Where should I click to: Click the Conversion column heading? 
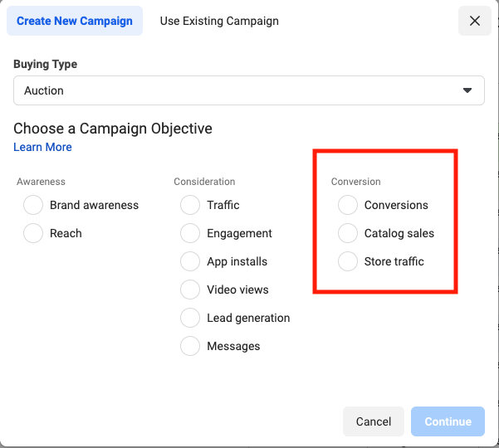pyautogui.click(x=356, y=182)
